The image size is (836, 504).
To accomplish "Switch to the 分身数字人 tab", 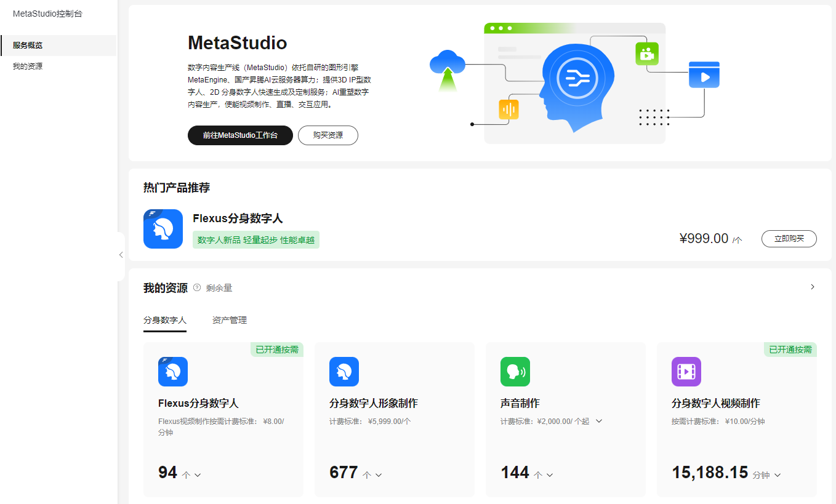I will click(165, 320).
